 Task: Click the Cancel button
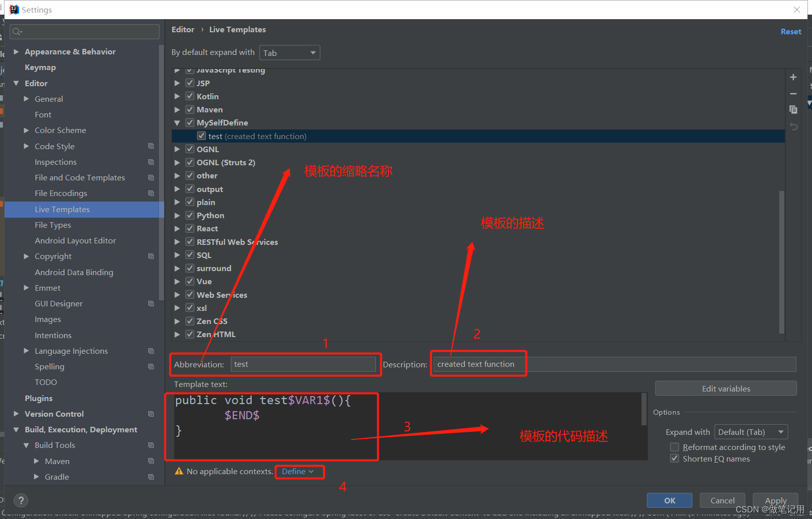(x=722, y=500)
